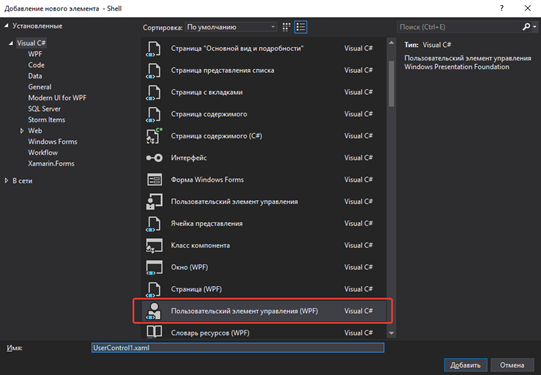Image resolution: width=541 pixels, height=375 pixels.
Task: Select Форма Windows Forms template text
Action: [x=207, y=180]
